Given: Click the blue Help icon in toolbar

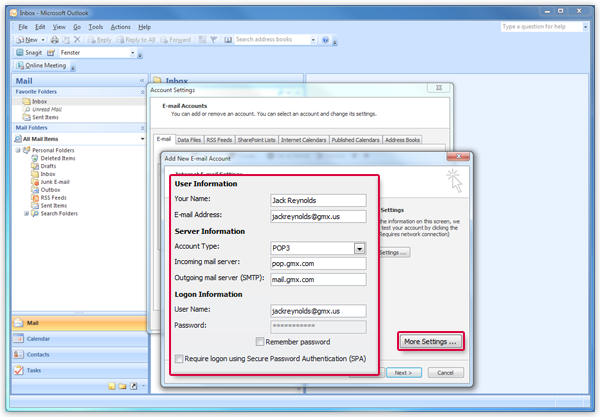Looking at the screenshot, I should [x=325, y=40].
